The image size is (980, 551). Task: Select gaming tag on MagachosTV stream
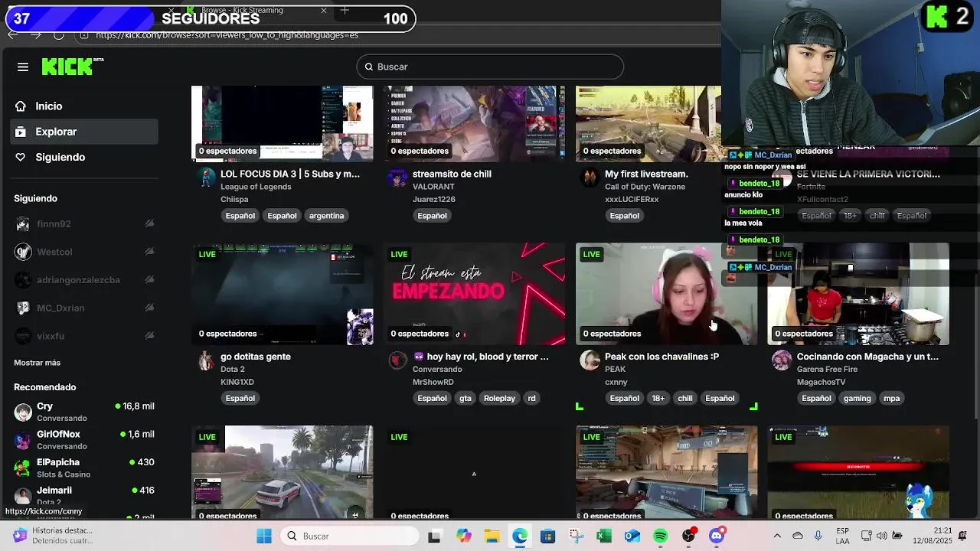[x=857, y=398]
